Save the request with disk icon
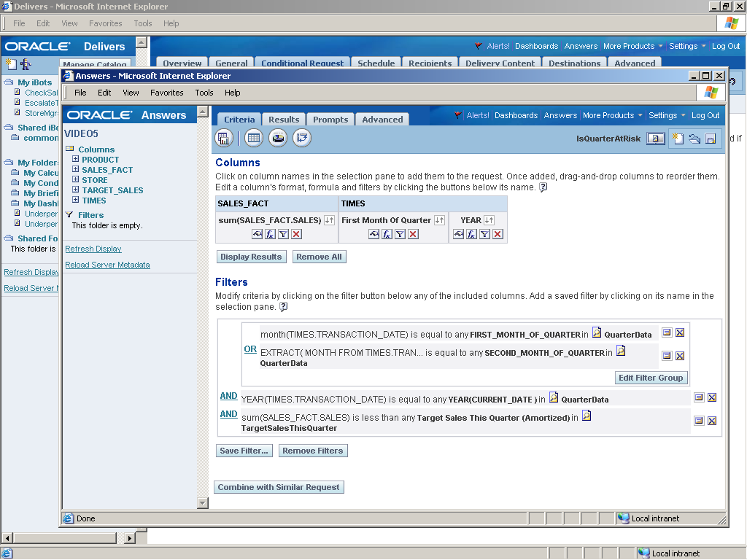This screenshot has width=747, height=560. coord(711,139)
